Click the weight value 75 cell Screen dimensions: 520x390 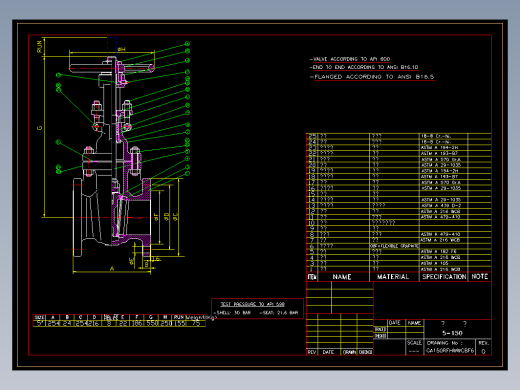[x=196, y=323]
